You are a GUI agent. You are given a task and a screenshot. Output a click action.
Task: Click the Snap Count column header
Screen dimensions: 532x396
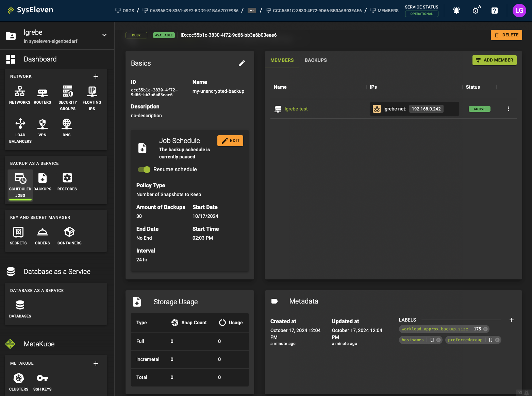coord(189,323)
